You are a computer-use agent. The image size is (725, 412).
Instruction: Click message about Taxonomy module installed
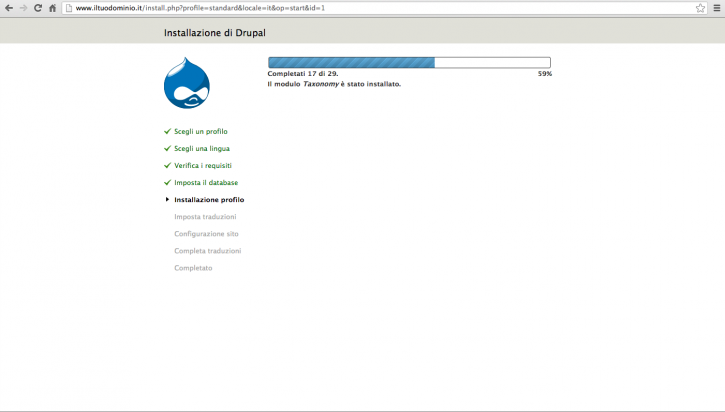(x=334, y=84)
